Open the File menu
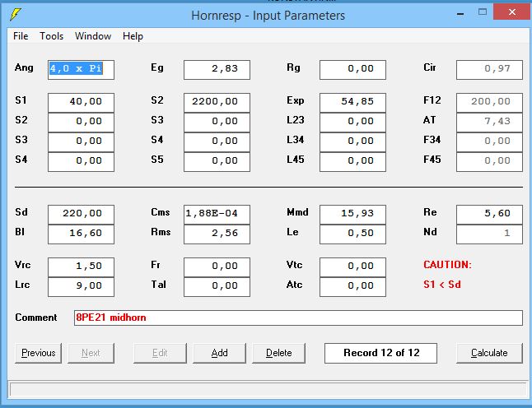The image size is (532, 408). tap(21, 36)
